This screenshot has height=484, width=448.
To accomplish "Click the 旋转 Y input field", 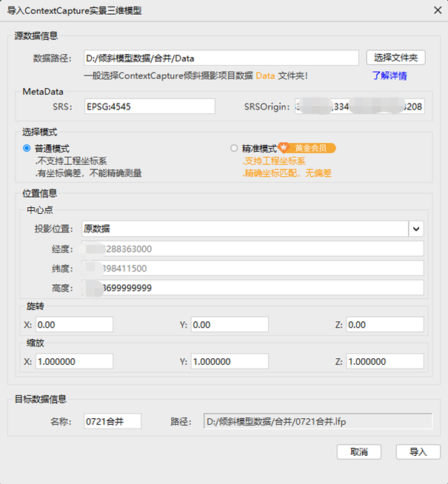I will click(230, 324).
